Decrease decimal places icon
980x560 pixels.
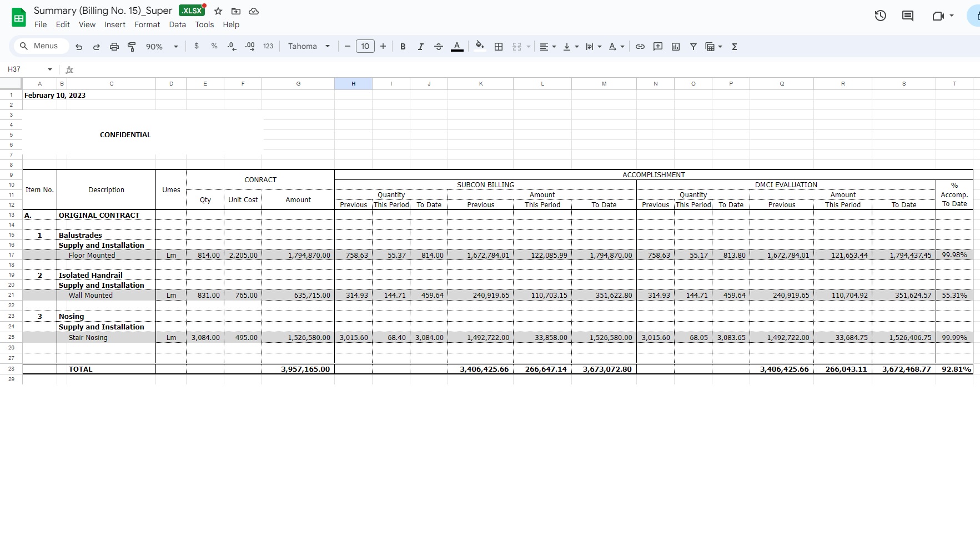point(232,47)
